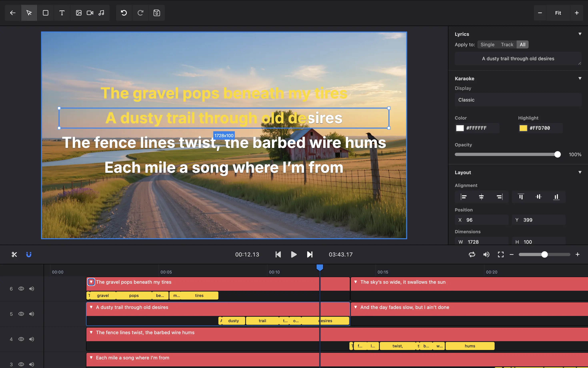Hide track 6 with eye icon
Image resolution: width=588 pixels, height=368 pixels.
(x=21, y=289)
